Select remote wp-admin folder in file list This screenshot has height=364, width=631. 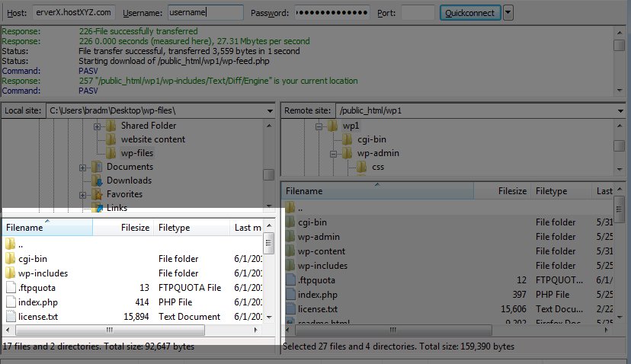[x=447, y=237]
